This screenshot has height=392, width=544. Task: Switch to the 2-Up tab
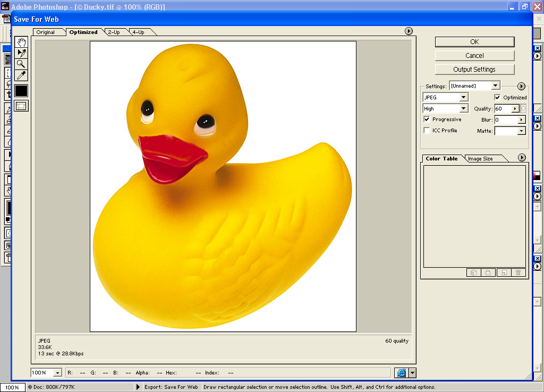point(114,32)
